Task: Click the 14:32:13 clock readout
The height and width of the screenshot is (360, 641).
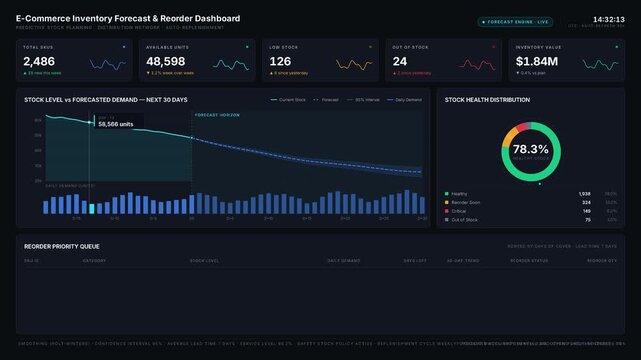Action: pos(609,19)
